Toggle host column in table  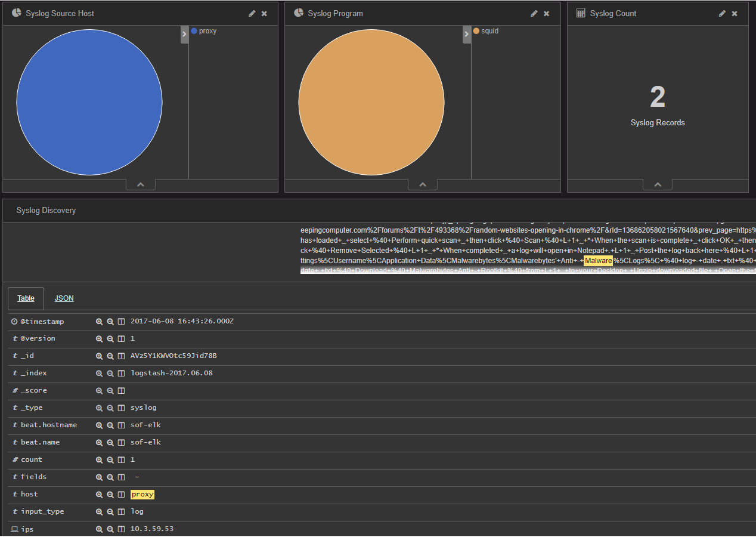click(x=121, y=495)
